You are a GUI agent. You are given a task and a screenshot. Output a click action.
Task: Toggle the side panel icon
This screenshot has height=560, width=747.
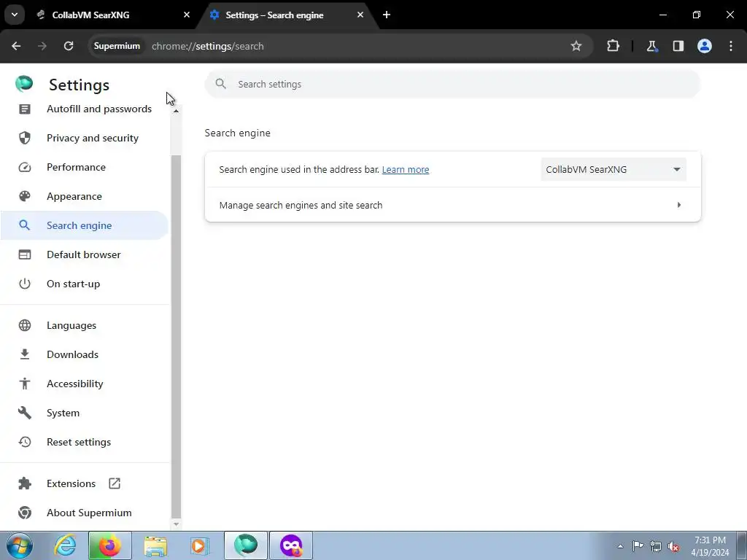[678, 46]
